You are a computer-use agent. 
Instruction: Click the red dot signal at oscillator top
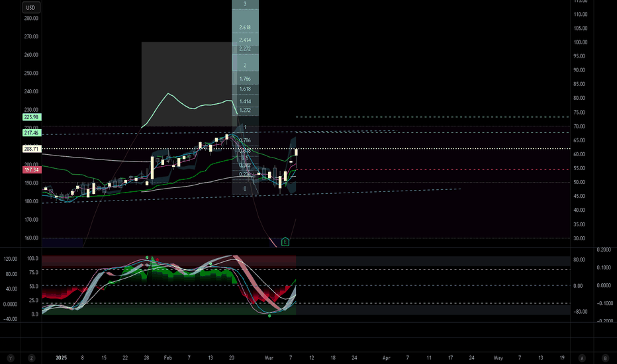coord(158,259)
